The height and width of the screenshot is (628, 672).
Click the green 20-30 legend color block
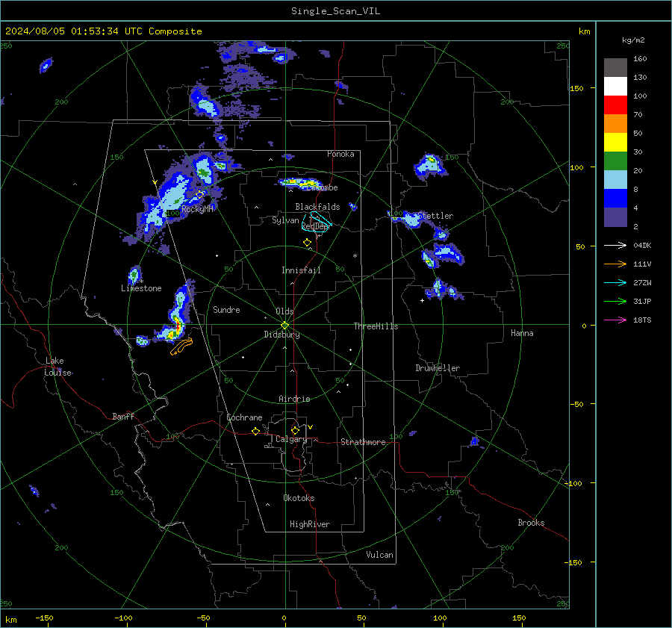click(615, 161)
